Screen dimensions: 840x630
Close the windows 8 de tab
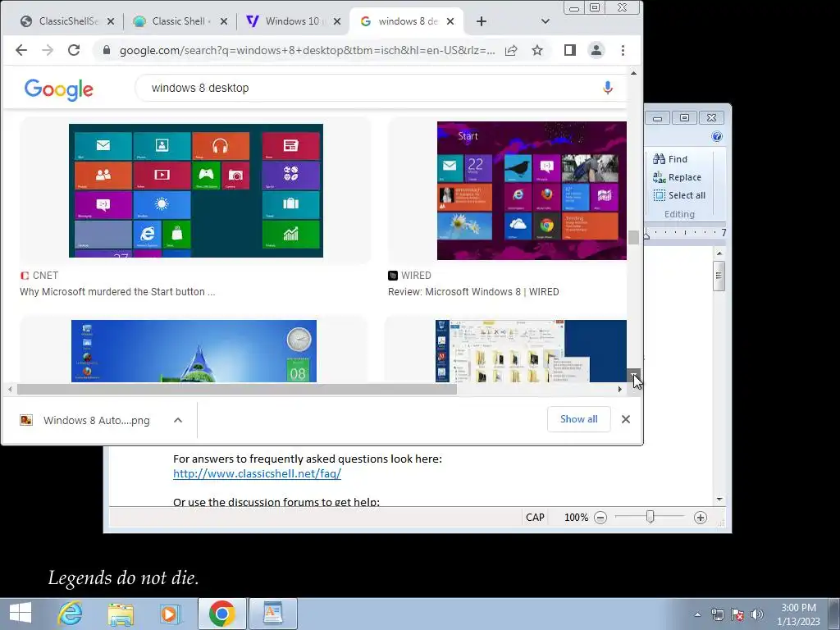pyautogui.click(x=450, y=21)
